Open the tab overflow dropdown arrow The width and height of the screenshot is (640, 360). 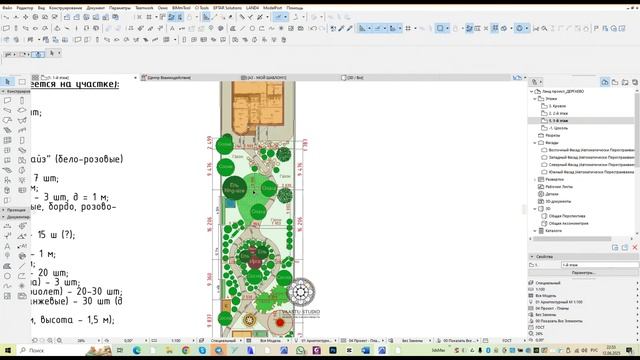525,77
